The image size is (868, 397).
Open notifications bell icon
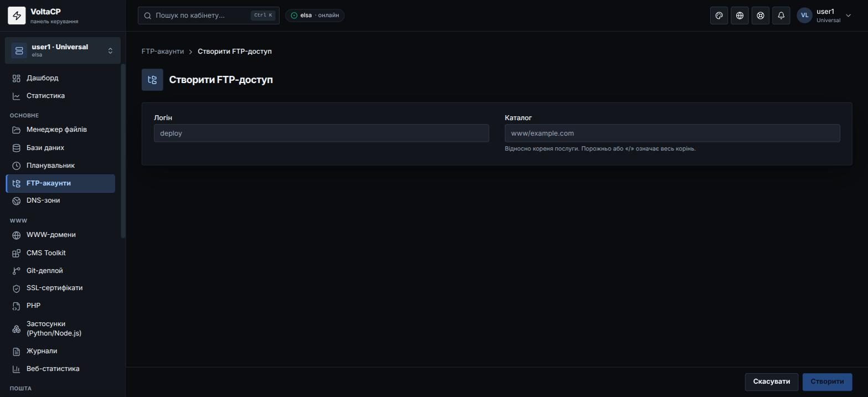pos(781,16)
